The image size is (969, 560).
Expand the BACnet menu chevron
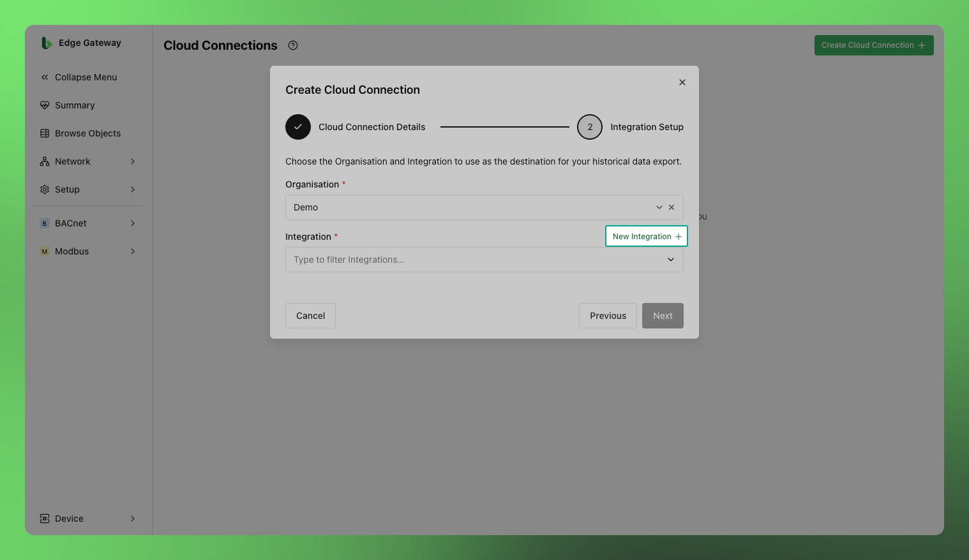133,223
